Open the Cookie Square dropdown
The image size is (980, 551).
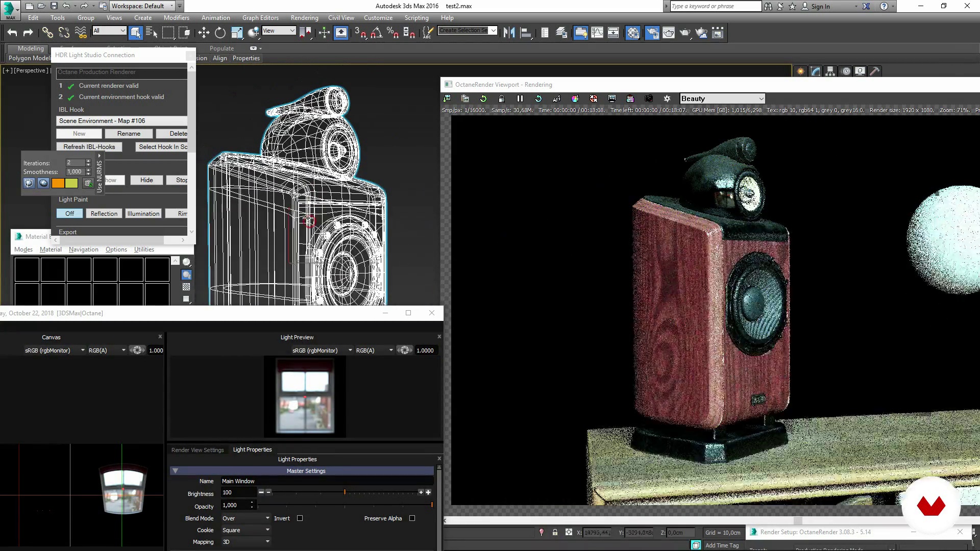pyautogui.click(x=246, y=530)
